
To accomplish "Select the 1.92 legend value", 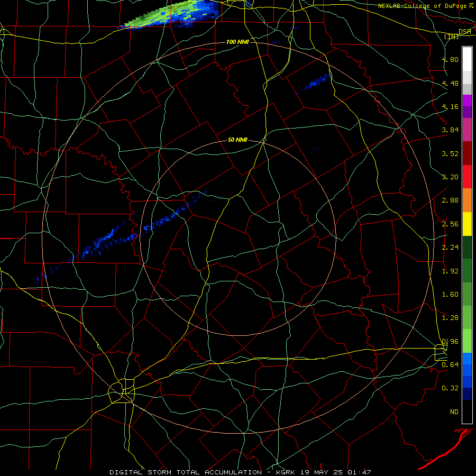I will click(450, 271).
